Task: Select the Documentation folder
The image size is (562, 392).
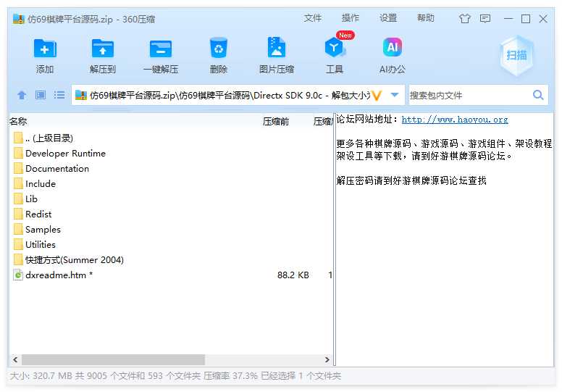Action: pyautogui.click(x=57, y=169)
